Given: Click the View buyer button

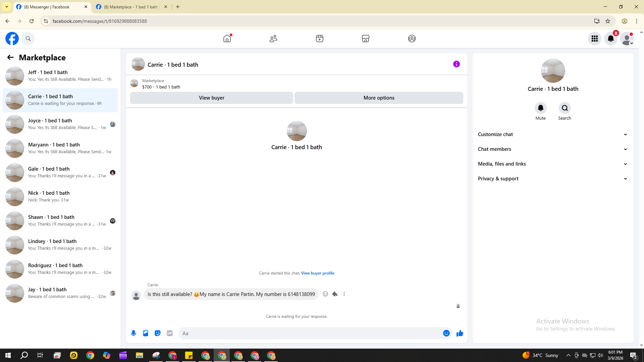Looking at the screenshot, I should coord(211,98).
